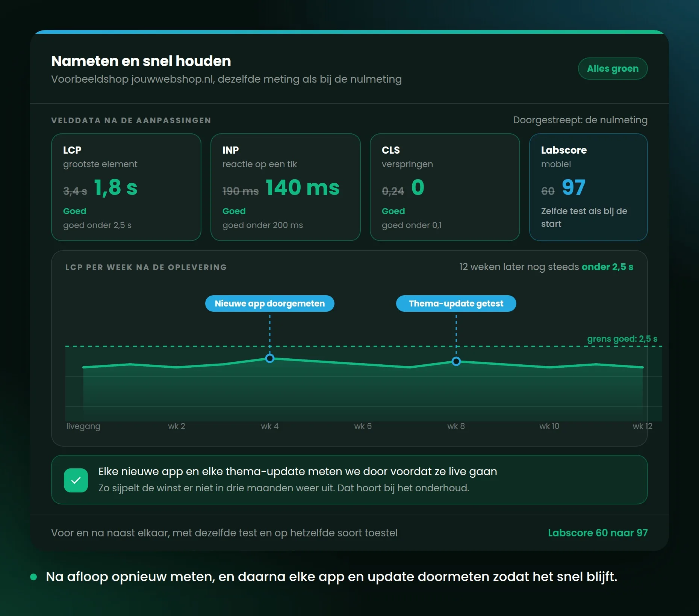
Task: Open the CLS metric card
Action: [445, 187]
